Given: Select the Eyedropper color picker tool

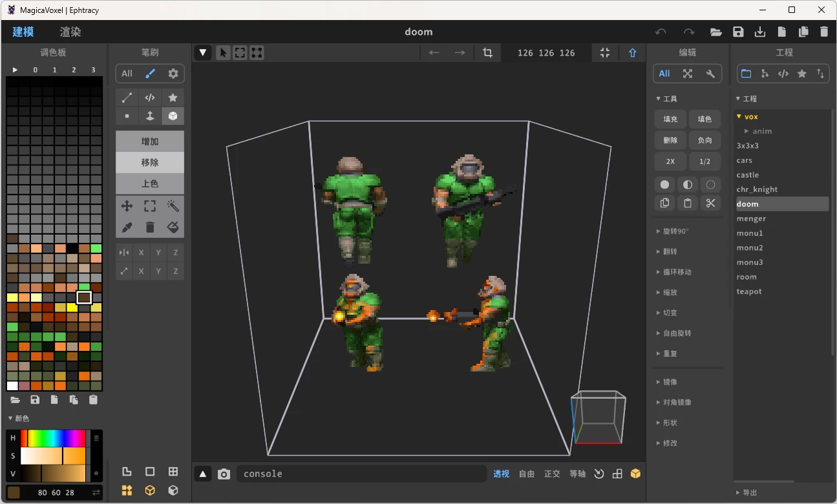Looking at the screenshot, I should coord(127,227).
